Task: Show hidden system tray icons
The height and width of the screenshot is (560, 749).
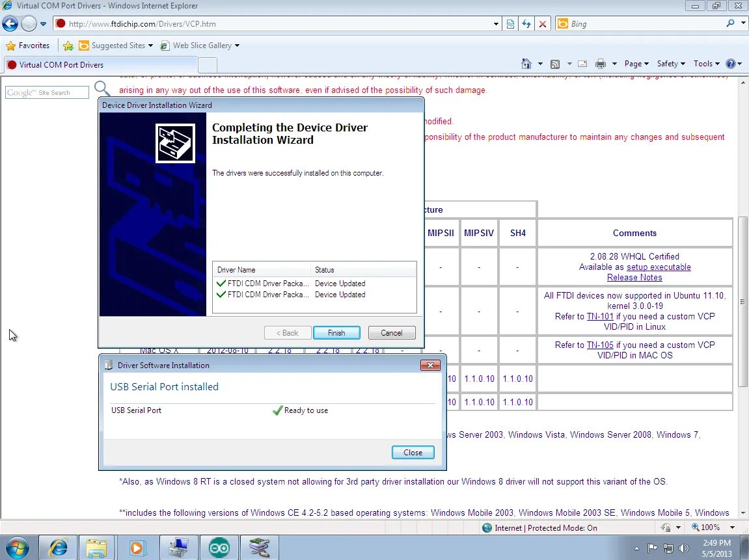Action: point(636,548)
